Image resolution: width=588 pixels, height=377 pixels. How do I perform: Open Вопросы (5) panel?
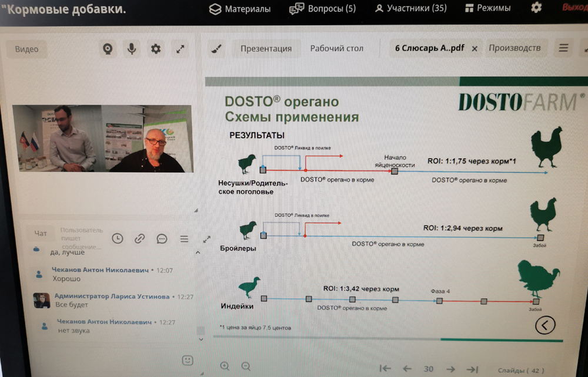coord(322,8)
